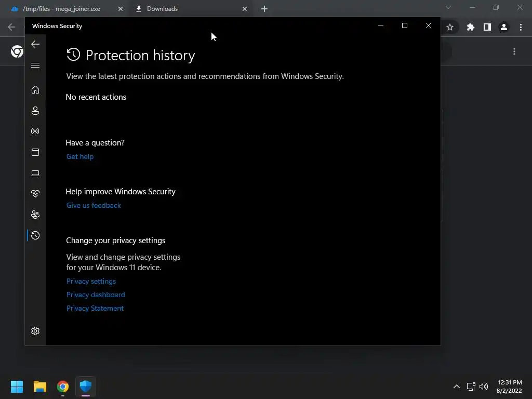Open the Privacy dashboard link
The height and width of the screenshot is (399, 532).
[96, 295]
